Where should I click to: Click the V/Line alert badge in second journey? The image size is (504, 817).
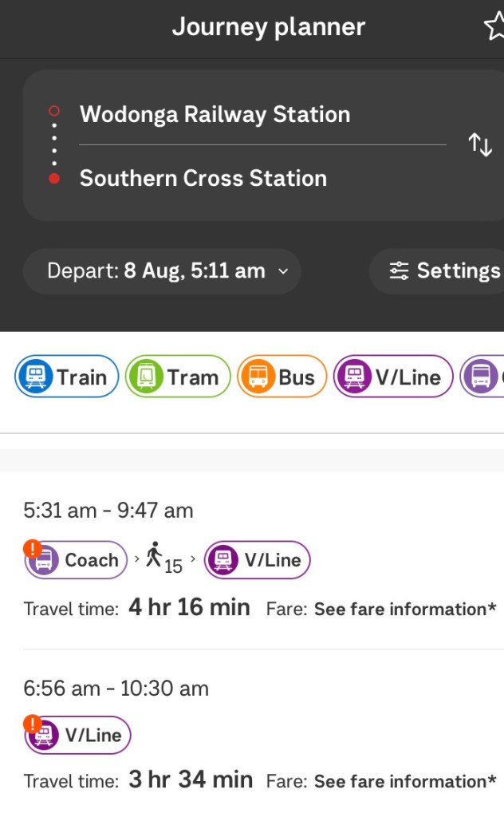pyautogui.click(x=77, y=735)
